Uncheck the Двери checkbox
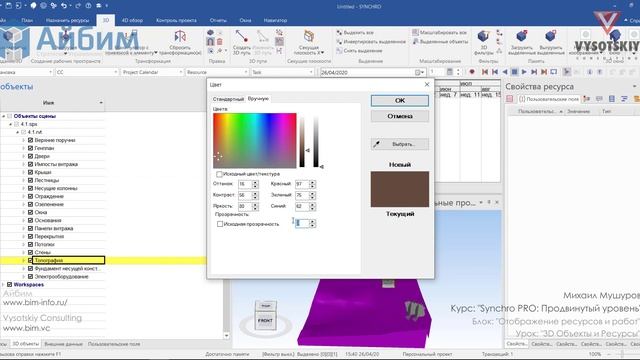 pyautogui.click(x=30, y=156)
